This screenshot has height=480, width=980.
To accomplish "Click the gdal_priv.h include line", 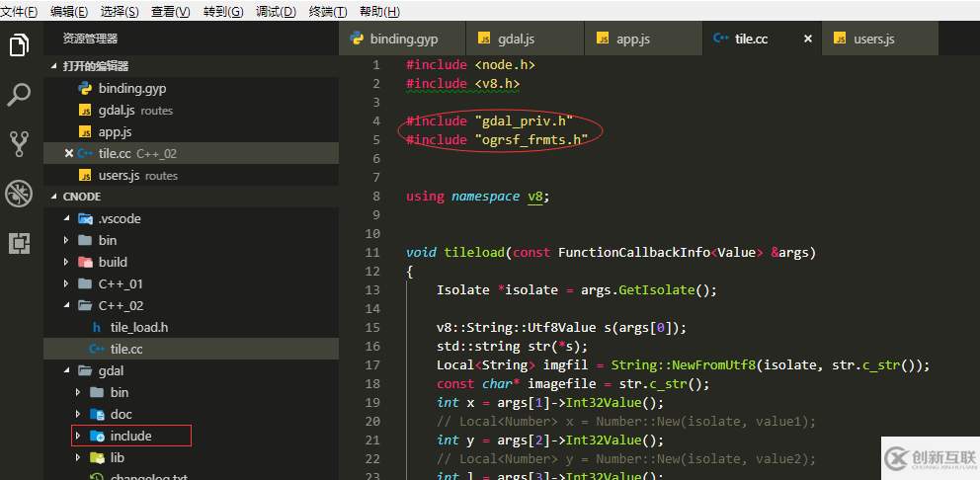I will pos(490,121).
